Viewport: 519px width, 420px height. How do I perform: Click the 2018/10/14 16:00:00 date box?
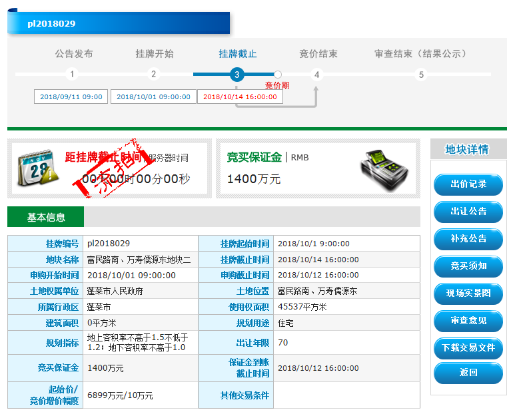pos(240,97)
